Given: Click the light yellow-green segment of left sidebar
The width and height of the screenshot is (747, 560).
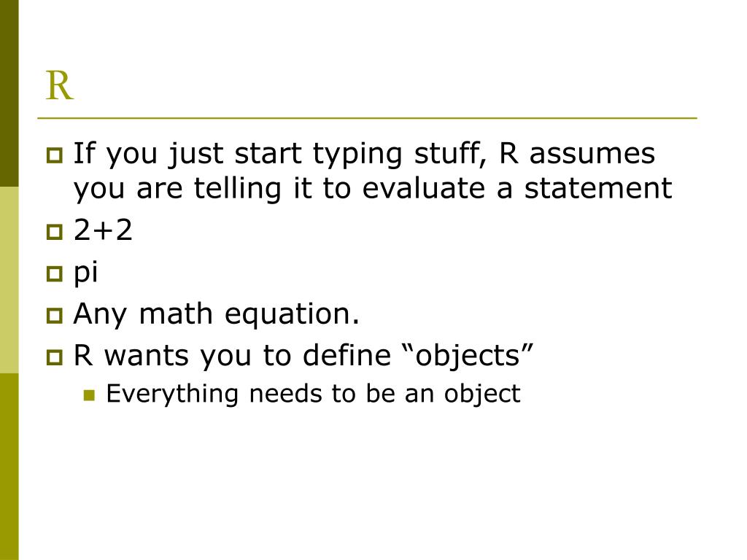Looking at the screenshot, I should [x=9, y=280].
